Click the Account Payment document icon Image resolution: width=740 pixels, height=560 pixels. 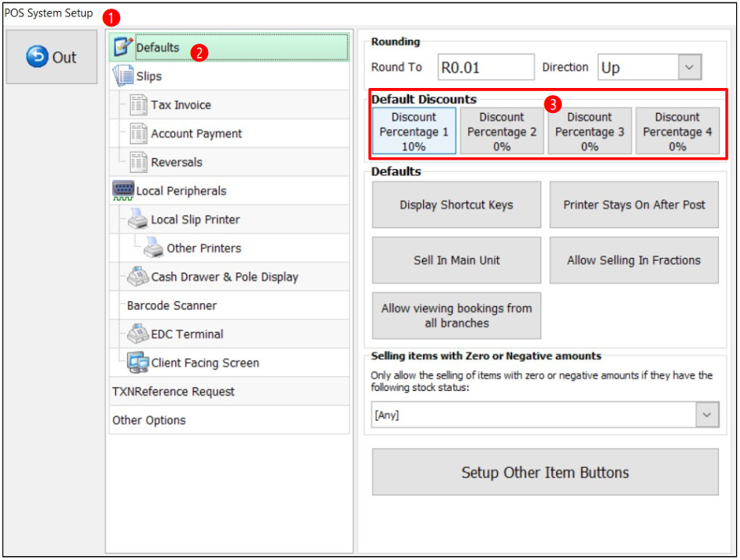pyautogui.click(x=139, y=133)
